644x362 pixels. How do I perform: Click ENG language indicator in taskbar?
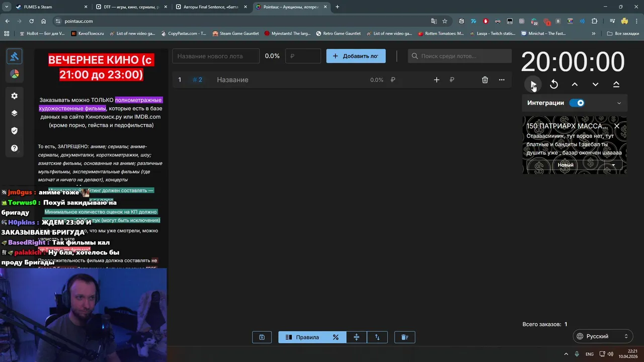coord(590,354)
